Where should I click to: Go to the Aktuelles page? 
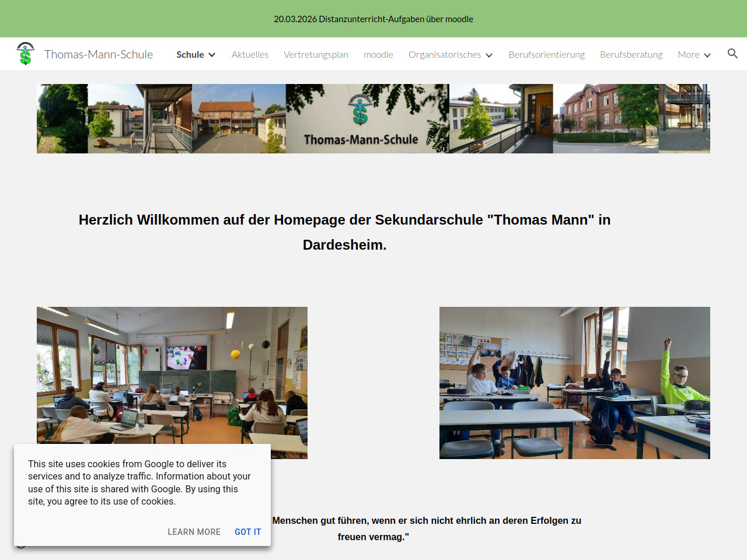(250, 55)
